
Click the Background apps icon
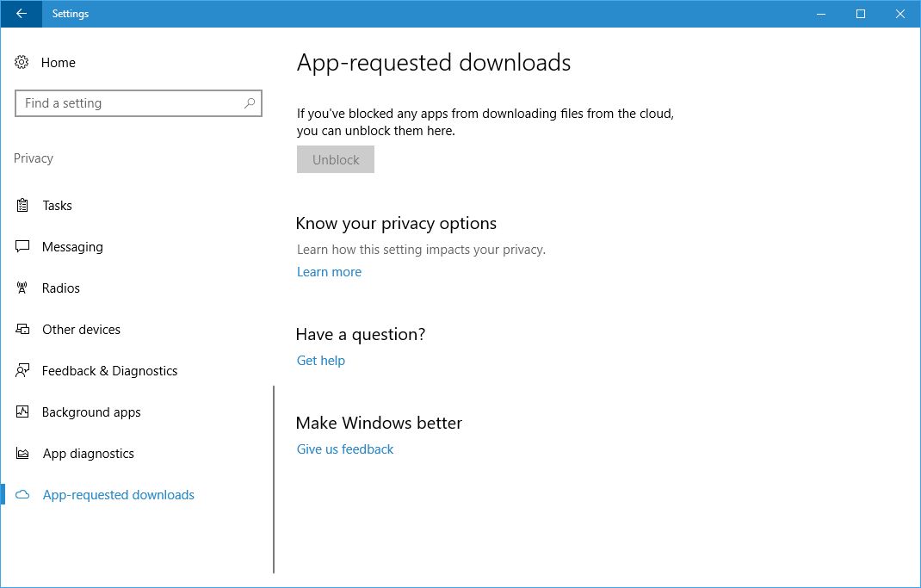click(22, 412)
